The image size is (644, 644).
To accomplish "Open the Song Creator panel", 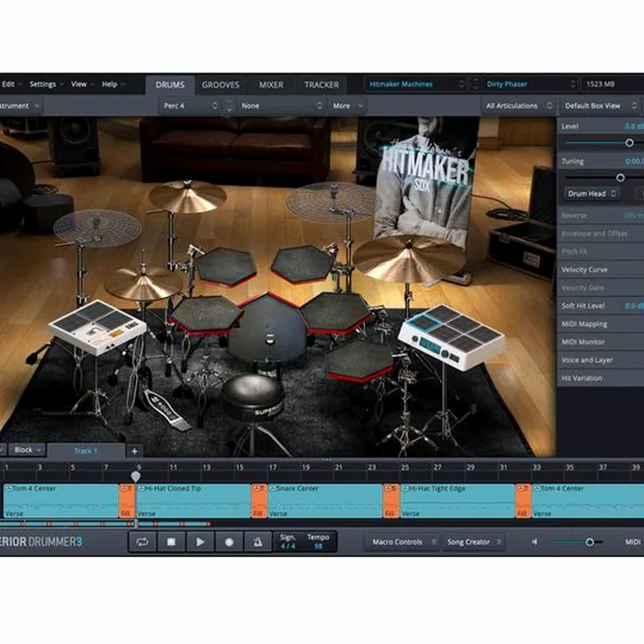I will tap(473, 542).
